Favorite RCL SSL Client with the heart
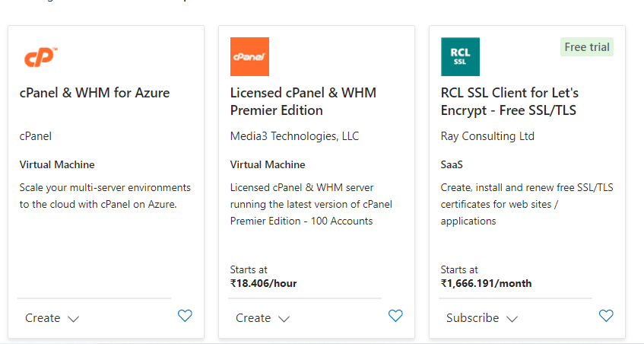Image resolution: width=644 pixels, height=344 pixels. pyautogui.click(x=606, y=316)
